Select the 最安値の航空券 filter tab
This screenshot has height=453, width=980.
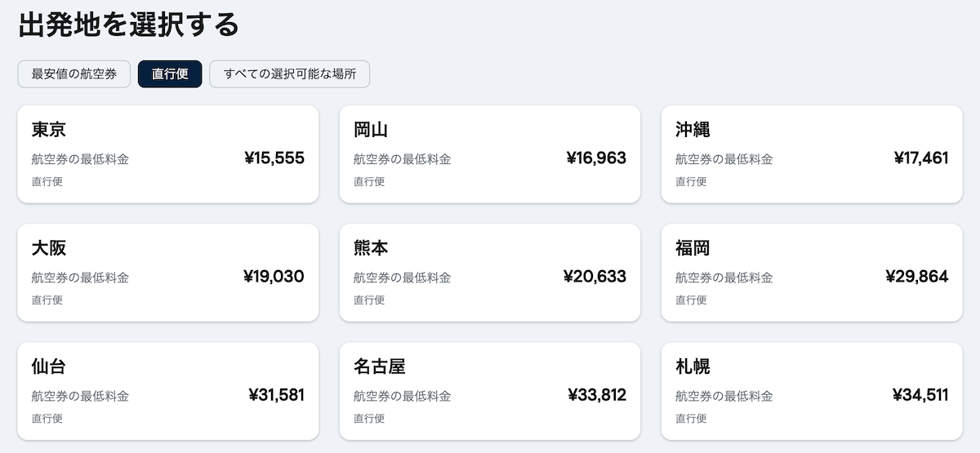click(x=73, y=74)
